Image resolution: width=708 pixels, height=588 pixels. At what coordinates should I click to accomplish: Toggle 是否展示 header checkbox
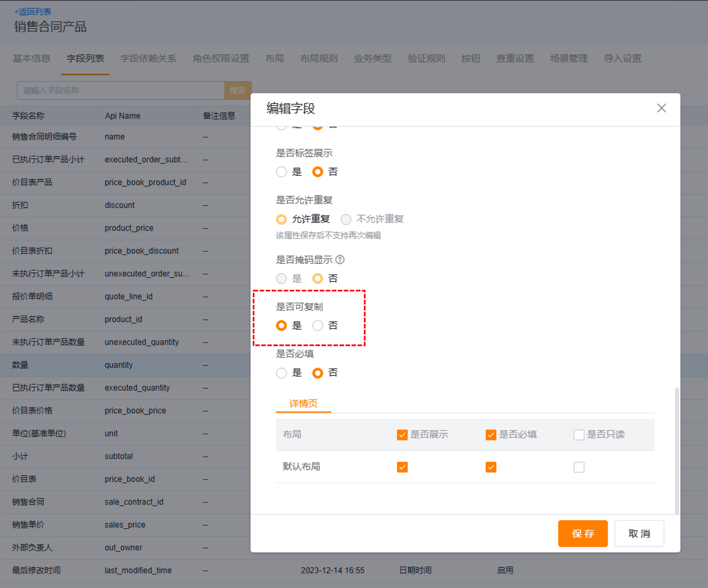coord(402,435)
